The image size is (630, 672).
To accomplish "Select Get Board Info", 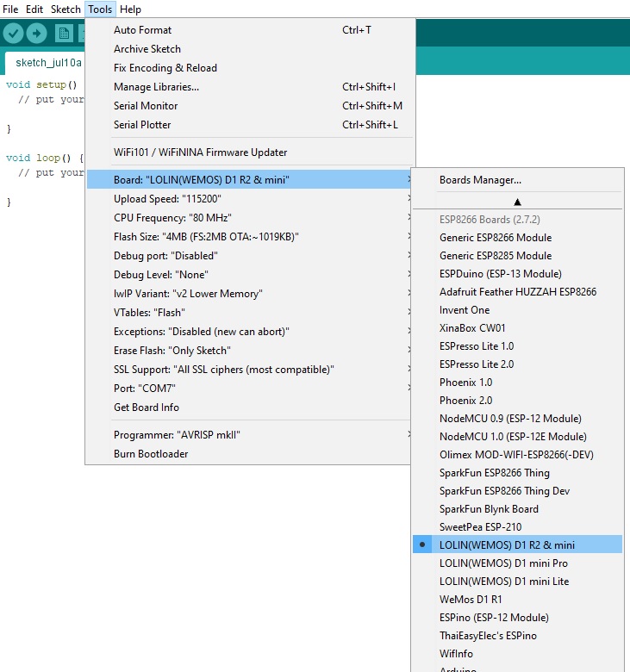I will pyautogui.click(x=147, y=407).
